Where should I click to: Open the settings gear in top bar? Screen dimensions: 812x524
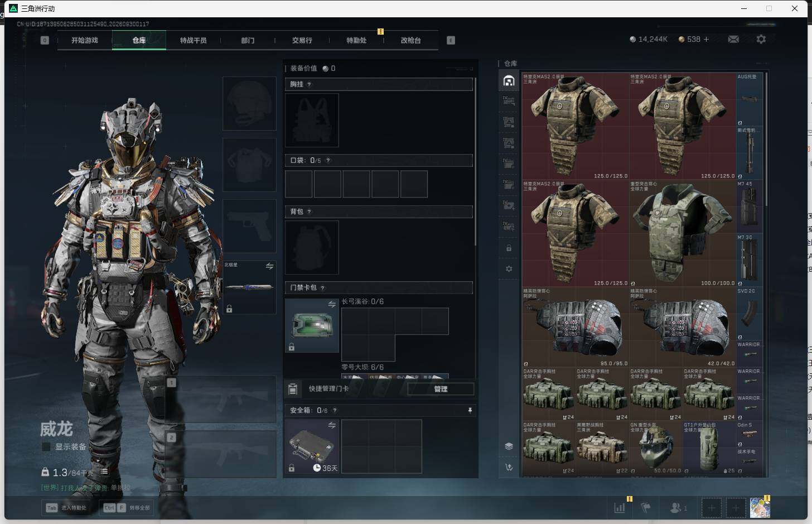pos(761,39)
